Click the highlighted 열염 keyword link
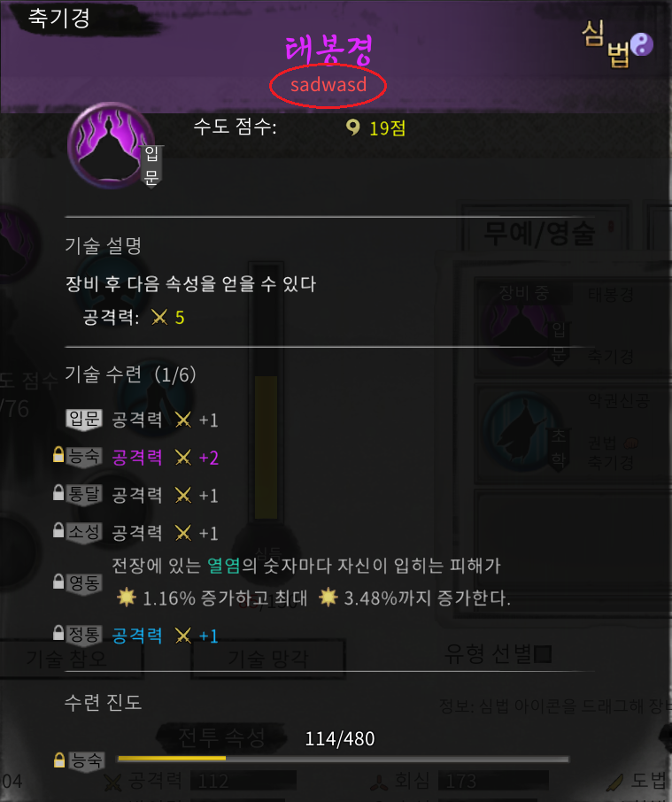 pos(223,566)
